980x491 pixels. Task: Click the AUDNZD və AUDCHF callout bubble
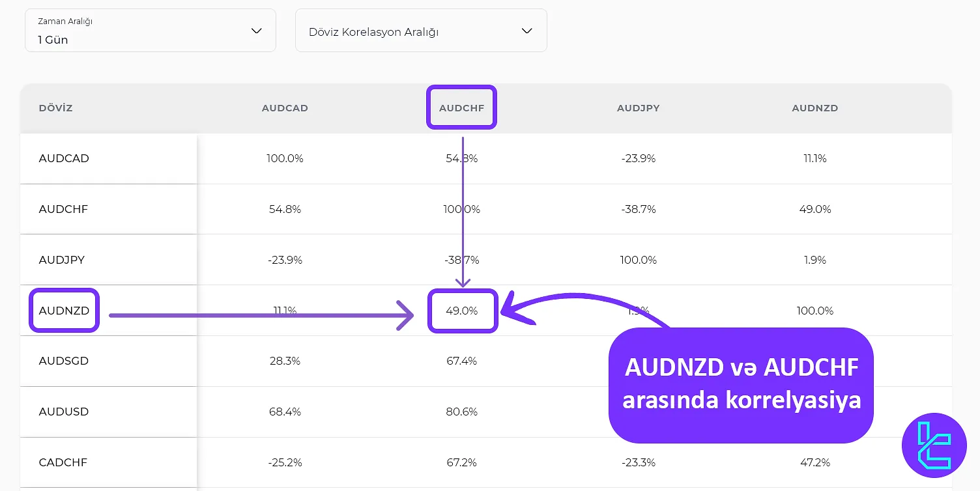[x=741, y=386]
